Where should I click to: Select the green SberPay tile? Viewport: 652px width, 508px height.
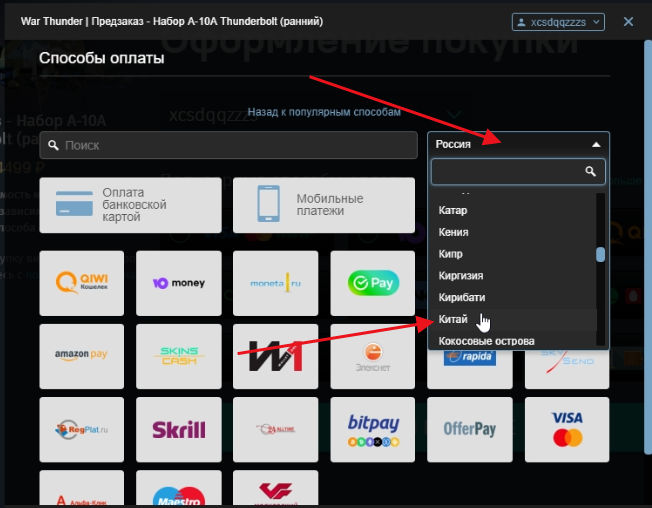coord(373,283)
